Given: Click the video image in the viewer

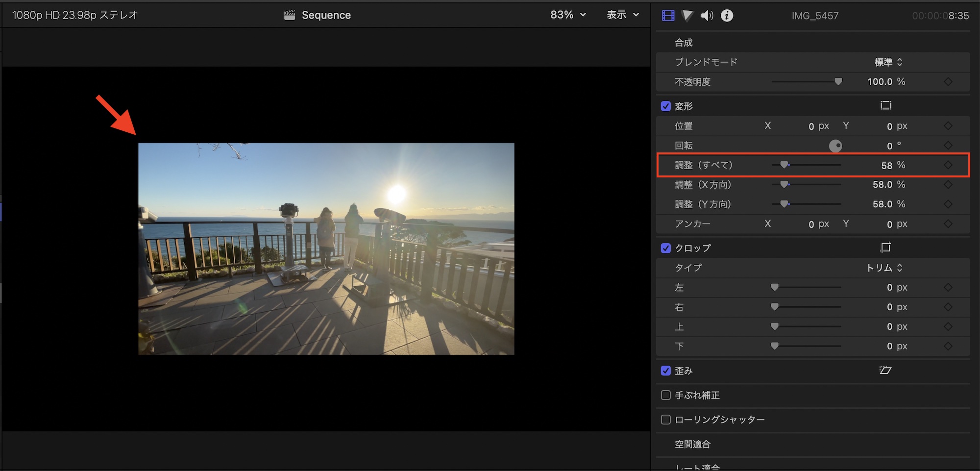Looking at the screenshot, I should click(x=326, y=248).
